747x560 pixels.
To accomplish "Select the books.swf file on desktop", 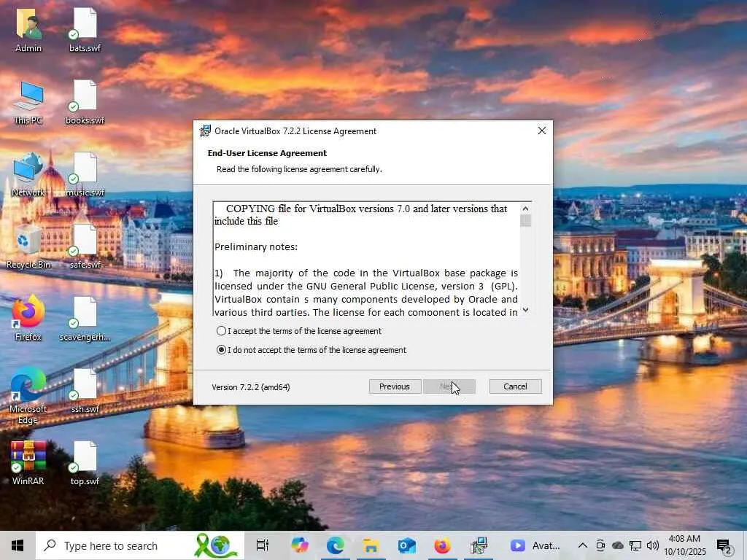I will tap(85, 103).
